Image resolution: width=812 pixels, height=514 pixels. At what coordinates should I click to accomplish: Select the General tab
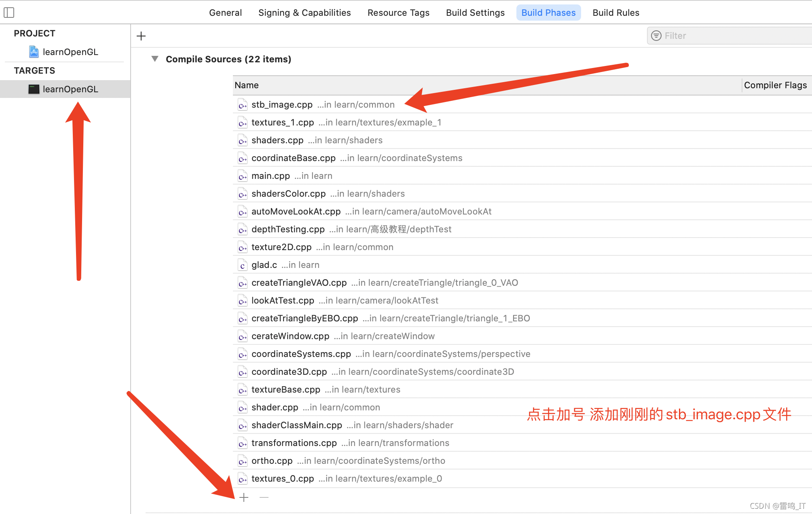(x=225, y=13)
